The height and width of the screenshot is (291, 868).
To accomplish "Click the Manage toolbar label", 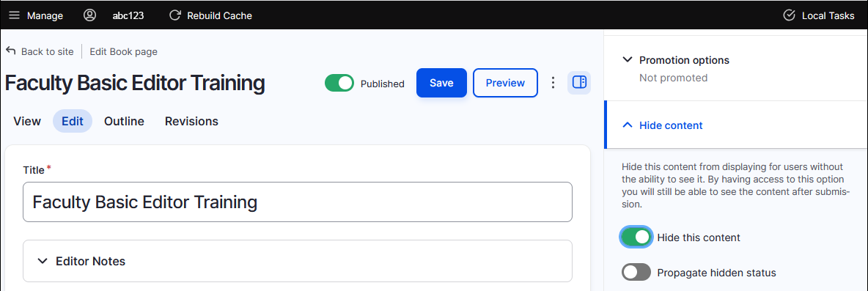I will point(45,16).
